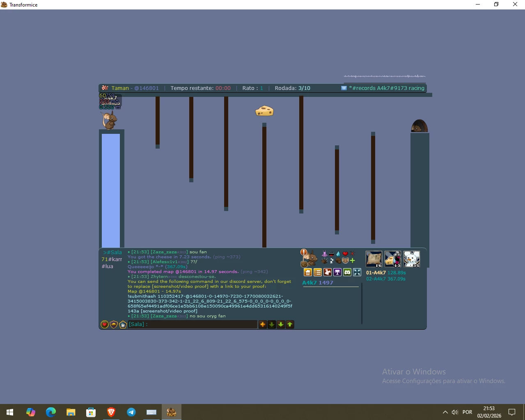
Task: Click the green Discord icon
Action: pyautogui.click(x=347, y=272)
